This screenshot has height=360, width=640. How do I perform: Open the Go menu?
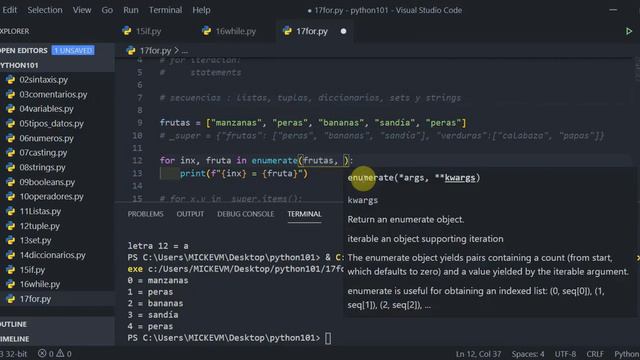coord(107,10)
